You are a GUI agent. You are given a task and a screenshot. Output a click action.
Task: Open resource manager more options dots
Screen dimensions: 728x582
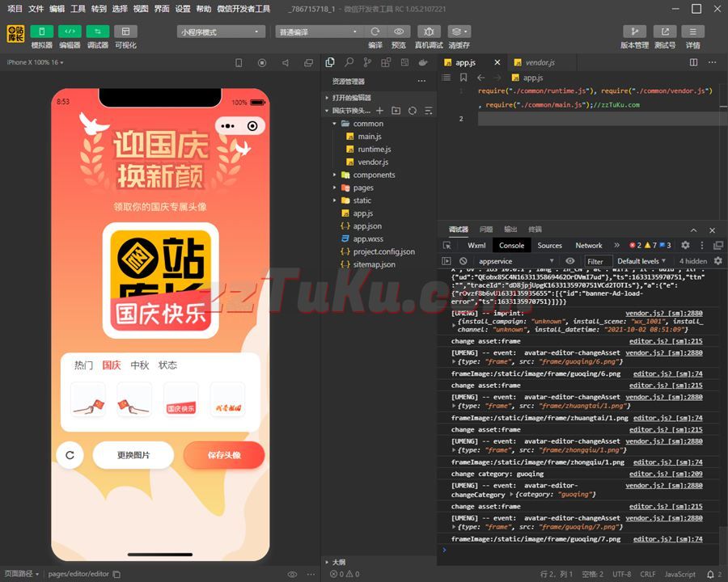[421, 81]
